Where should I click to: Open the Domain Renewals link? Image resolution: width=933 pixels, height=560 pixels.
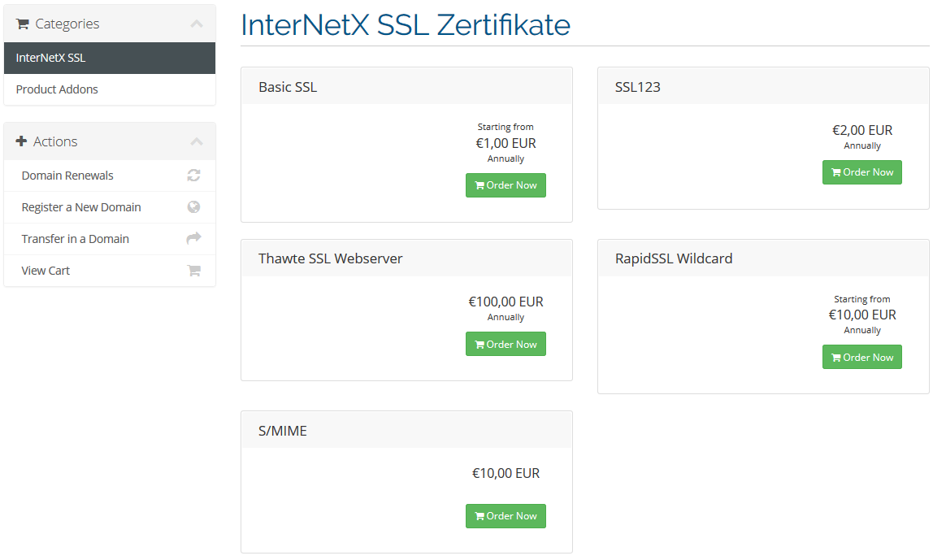click(x=110, y=176)
